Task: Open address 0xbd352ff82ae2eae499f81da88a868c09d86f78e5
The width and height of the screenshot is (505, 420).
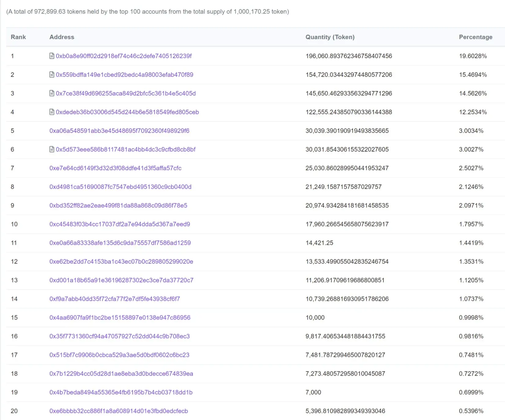Action: coord(118,205)
